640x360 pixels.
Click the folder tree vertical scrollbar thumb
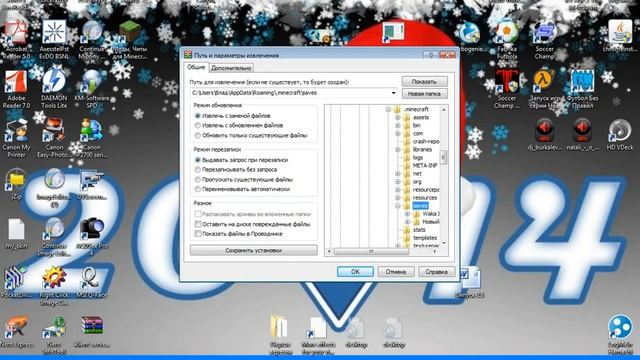pos(444,157)
